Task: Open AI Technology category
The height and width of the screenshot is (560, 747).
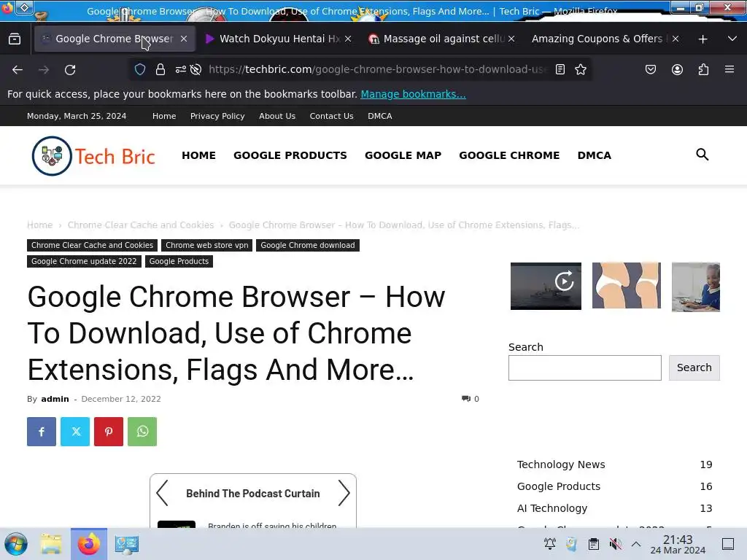Action: [x=551, y=508]
